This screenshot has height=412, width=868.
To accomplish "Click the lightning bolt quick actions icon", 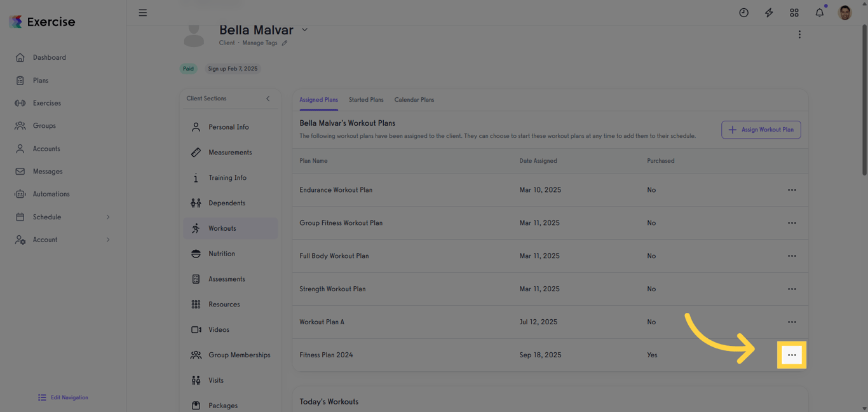I will (769, 12).
